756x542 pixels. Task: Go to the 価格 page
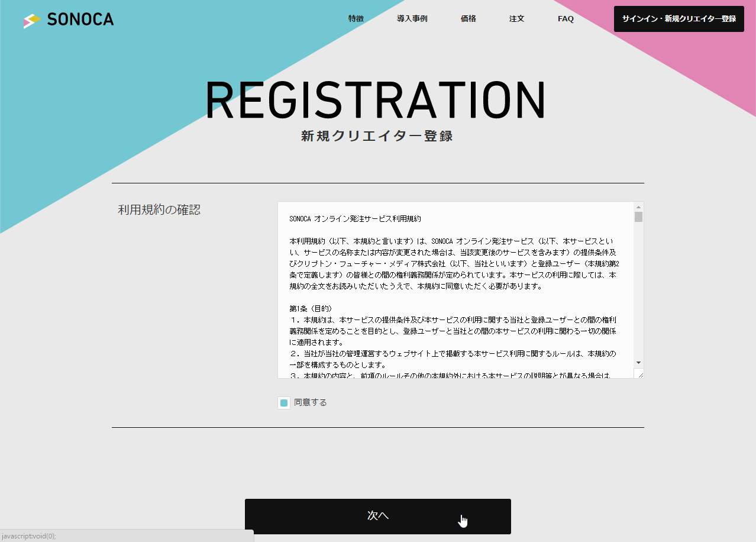coord(469,19)
